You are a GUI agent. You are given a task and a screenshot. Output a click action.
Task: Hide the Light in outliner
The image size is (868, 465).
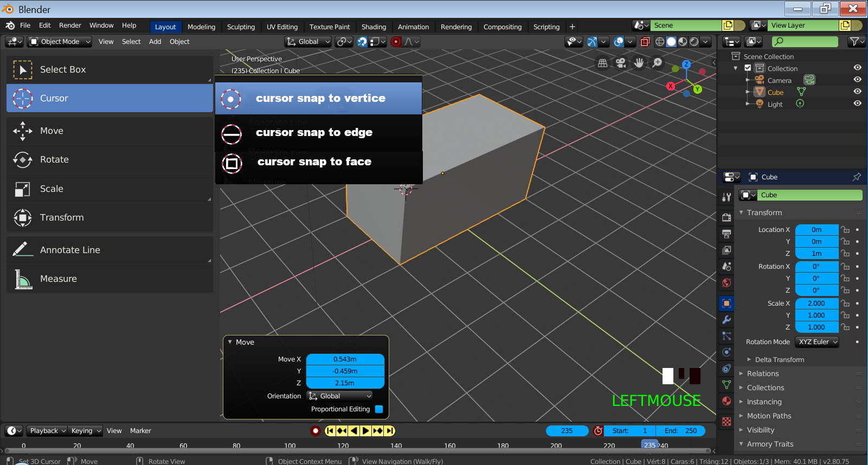click(857, 104)
